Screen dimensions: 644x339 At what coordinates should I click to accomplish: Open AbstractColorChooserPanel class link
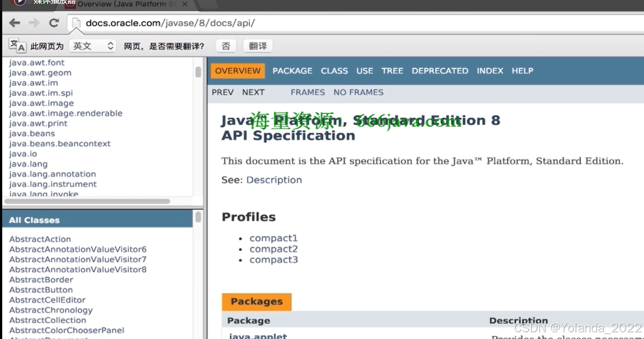tap(66, 331)
